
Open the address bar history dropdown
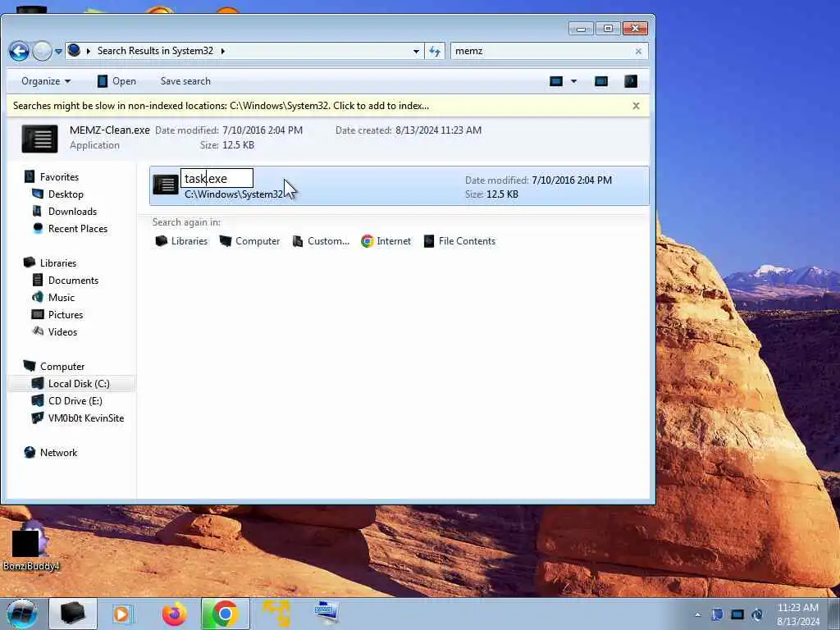416,52
